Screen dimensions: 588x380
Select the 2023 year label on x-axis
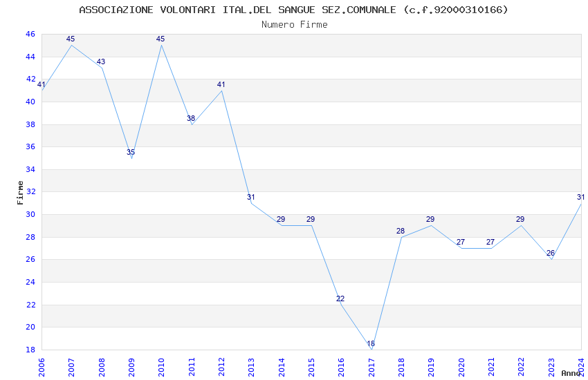pyautogui.click(x=551, y=367)
